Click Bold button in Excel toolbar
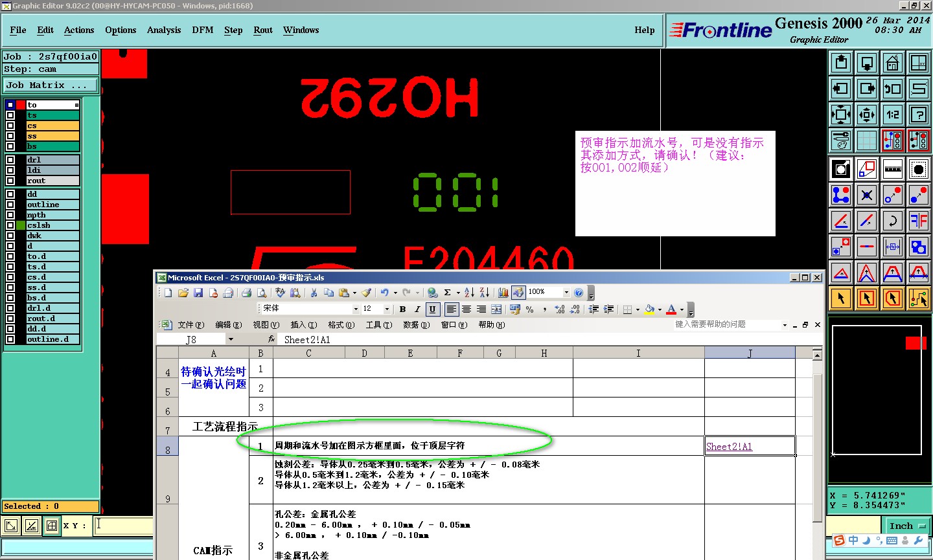This screenshot has height=560, width=933. click(x=402, y=309)
